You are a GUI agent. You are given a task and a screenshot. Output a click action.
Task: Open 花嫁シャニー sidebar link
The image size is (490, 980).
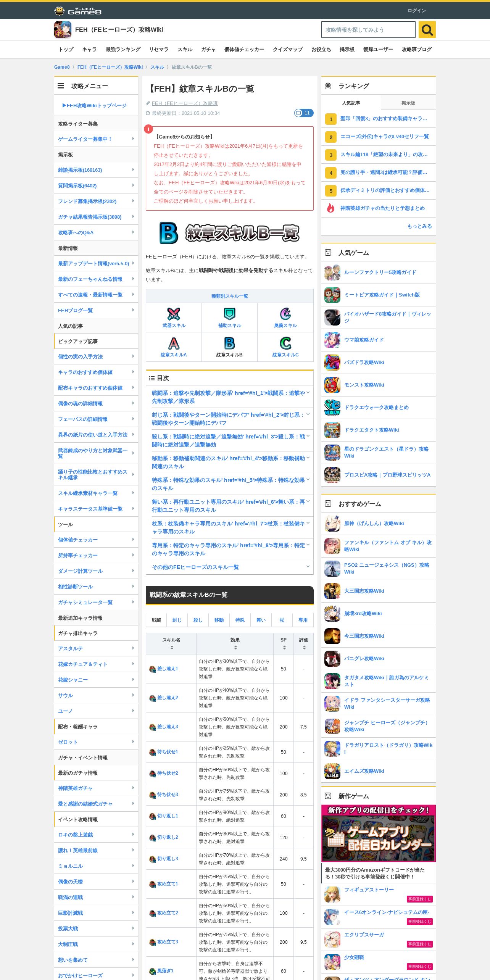96,680
